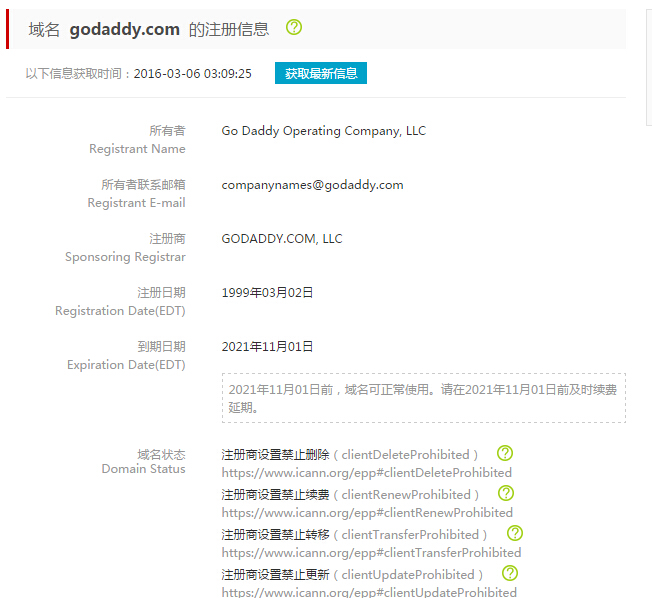Viewport: 652px width, 598px height.
Task: Click the 注册商设置禁止更新 status text
Action: click(275, 575)
